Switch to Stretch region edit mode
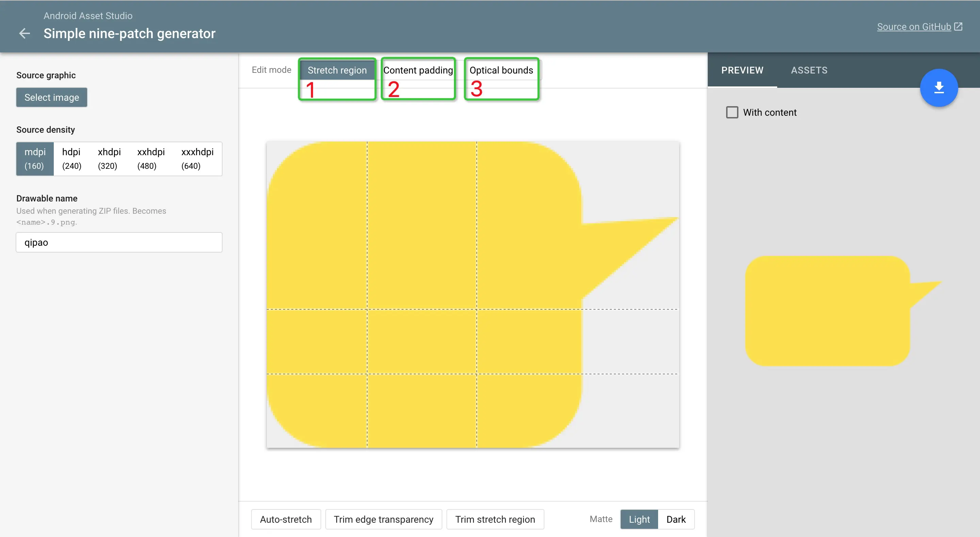 click(x=337, y=70)
